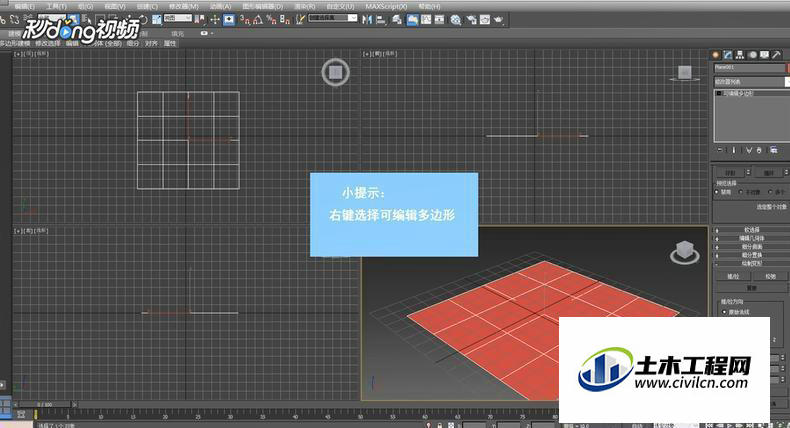Toggle the Pin Stack icon
Image resolution: width=790 pixels, height=428 pixels.
719,150
